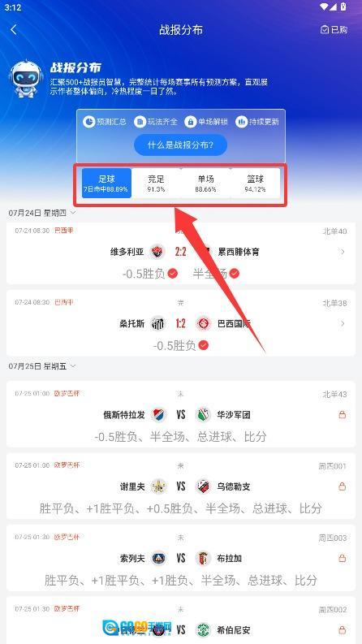Tap the 持续更新 bar chart icon
The height and width of the screenshot is (644, 362).
(x=241, y=122)
